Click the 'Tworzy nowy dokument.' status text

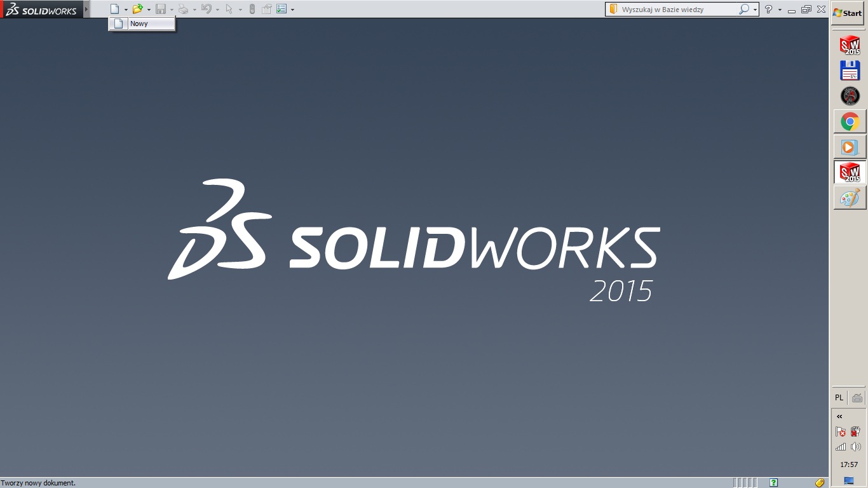38,483
